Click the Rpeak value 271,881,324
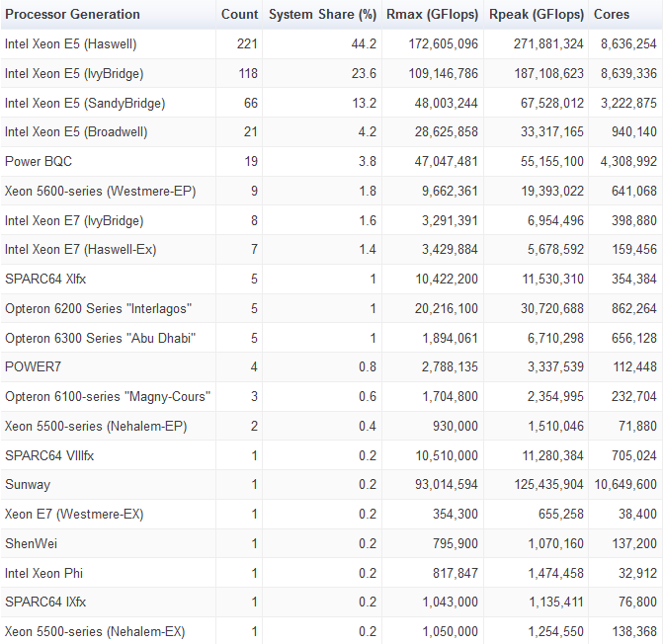 coord(548,44)
